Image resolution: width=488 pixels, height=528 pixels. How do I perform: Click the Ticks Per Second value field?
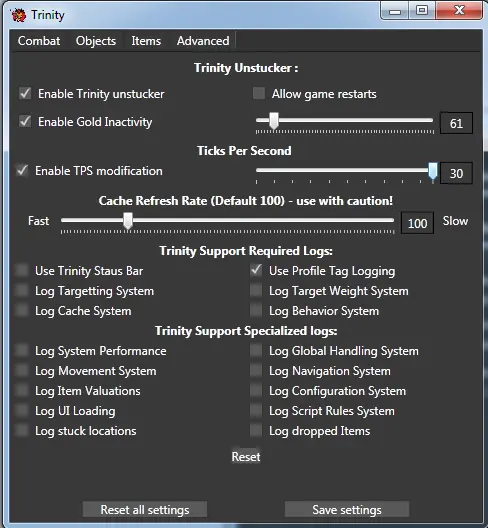456,173
